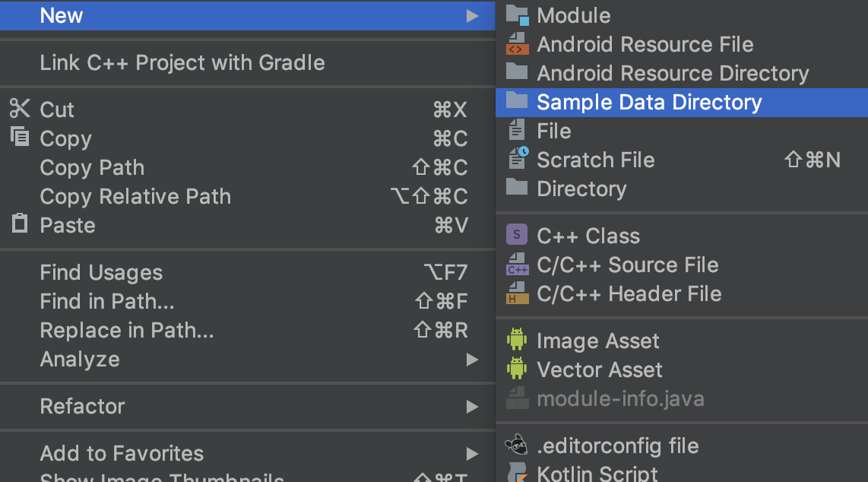
Task: Choose Find in Path option
Action: pyautogui.click(x=107, y=301)
